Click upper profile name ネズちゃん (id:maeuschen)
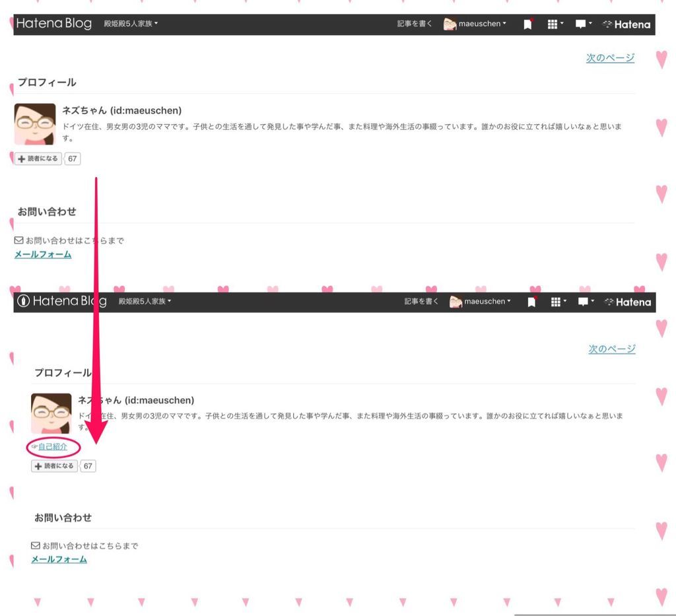 click(122, 110)
